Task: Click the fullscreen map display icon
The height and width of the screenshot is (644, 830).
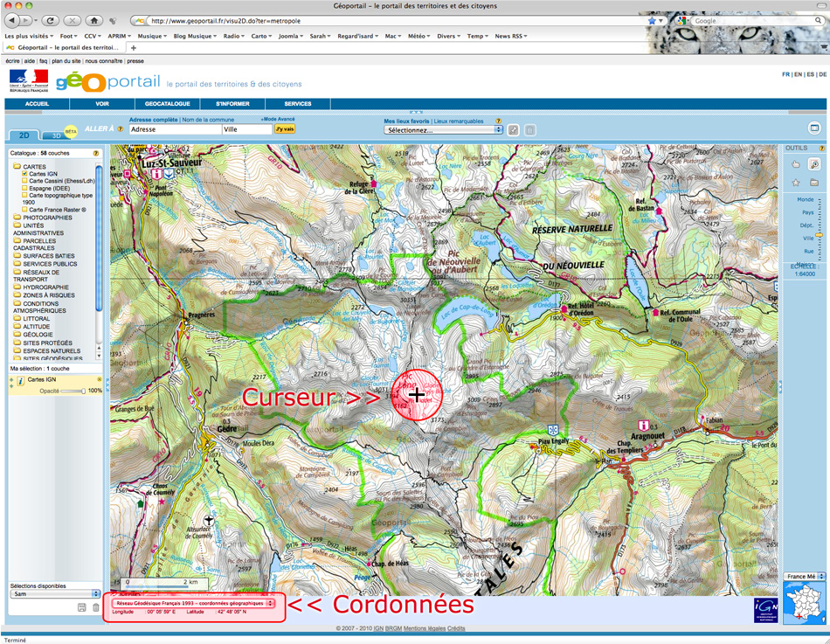Action: tap(814, 128)
